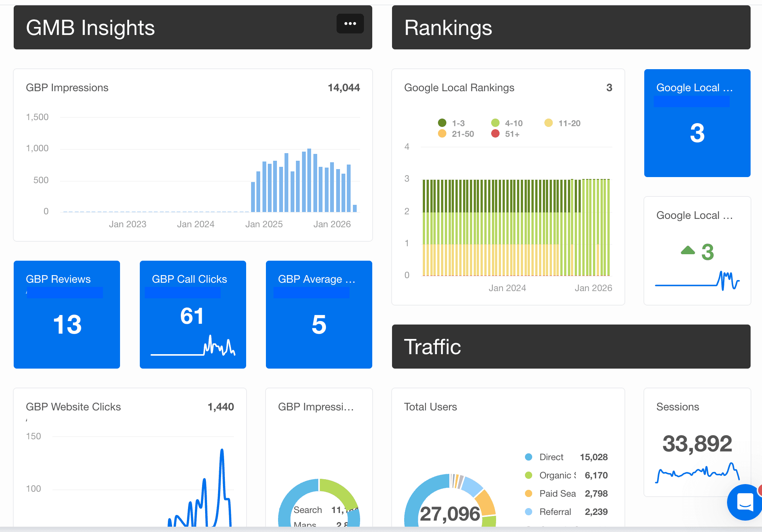Select the Direct traffic legend dot

pyautogui.click(x=528, y=457)
